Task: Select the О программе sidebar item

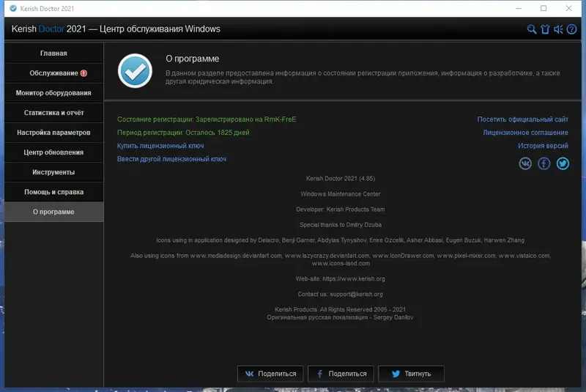Action: click(x=53, y=212)
